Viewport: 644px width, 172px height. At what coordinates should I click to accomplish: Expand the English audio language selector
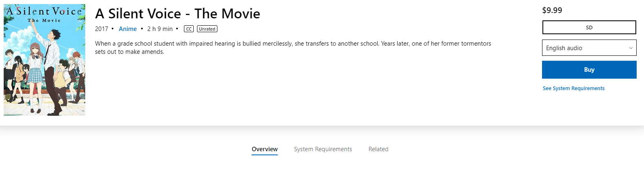coord(589,48)
